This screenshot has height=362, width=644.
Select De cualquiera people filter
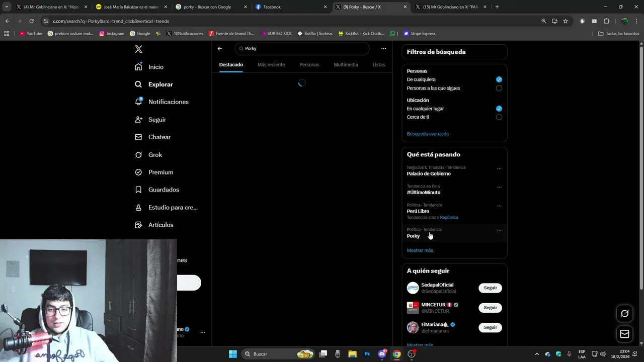tap(499, 79)
